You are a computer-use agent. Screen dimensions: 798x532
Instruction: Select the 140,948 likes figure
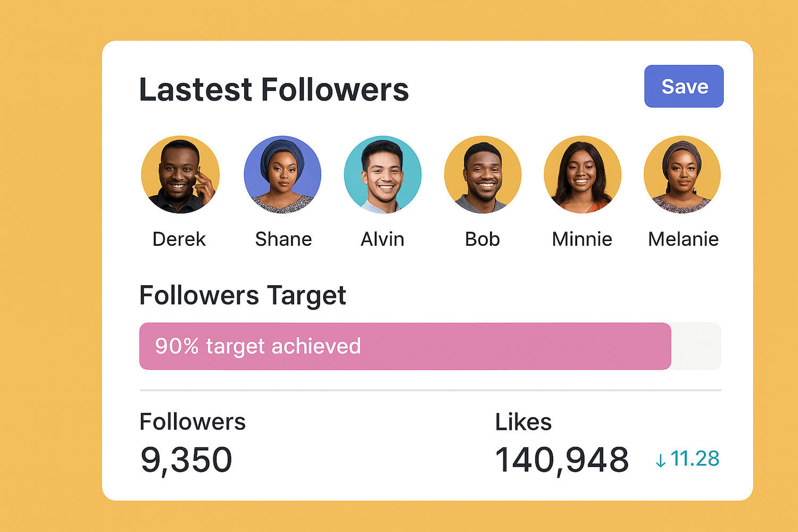562,460
